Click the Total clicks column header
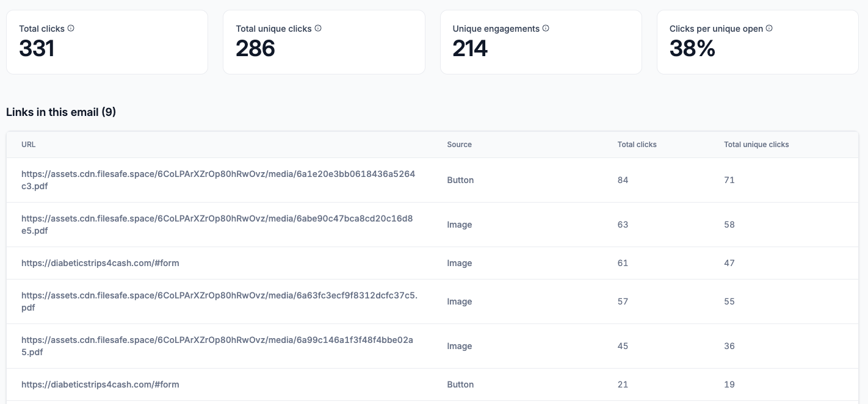This screenshot has height=404, width=868. pos(637,145)
